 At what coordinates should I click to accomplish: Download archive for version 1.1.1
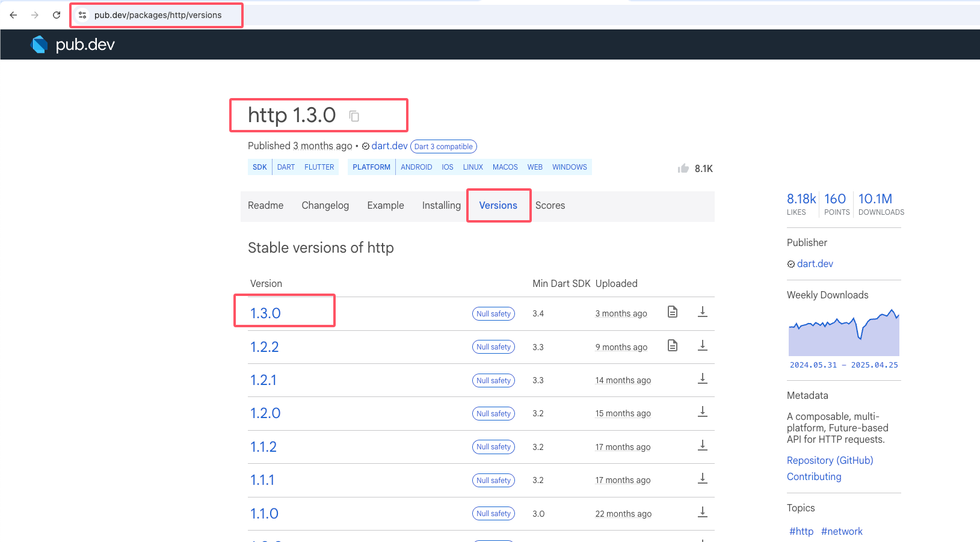pyautogui.click(x=702, y=478)
